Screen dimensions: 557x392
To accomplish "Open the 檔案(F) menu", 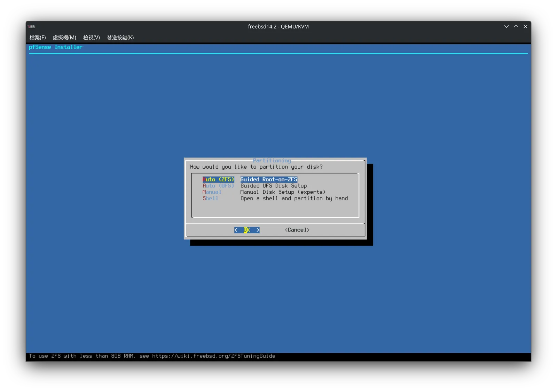I will (38, 38).
